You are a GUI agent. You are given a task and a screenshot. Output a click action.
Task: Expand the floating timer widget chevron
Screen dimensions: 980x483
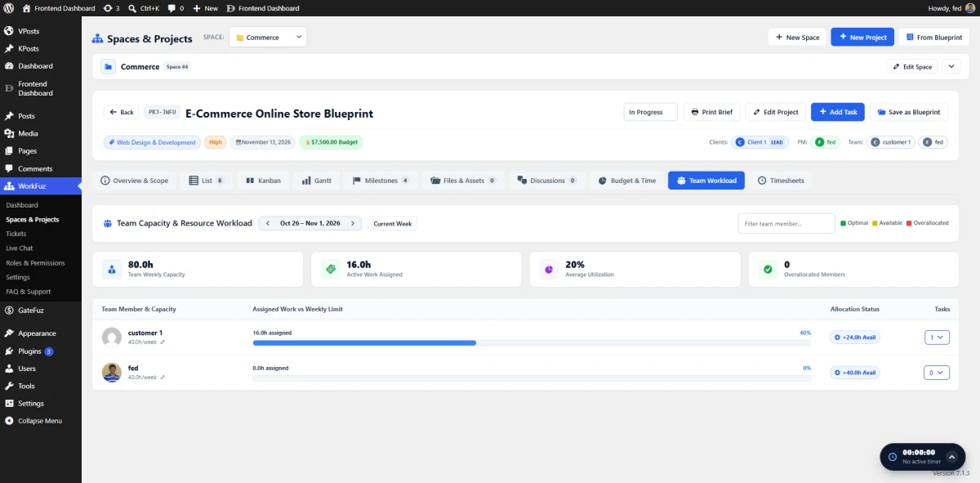tap(951, 457)
